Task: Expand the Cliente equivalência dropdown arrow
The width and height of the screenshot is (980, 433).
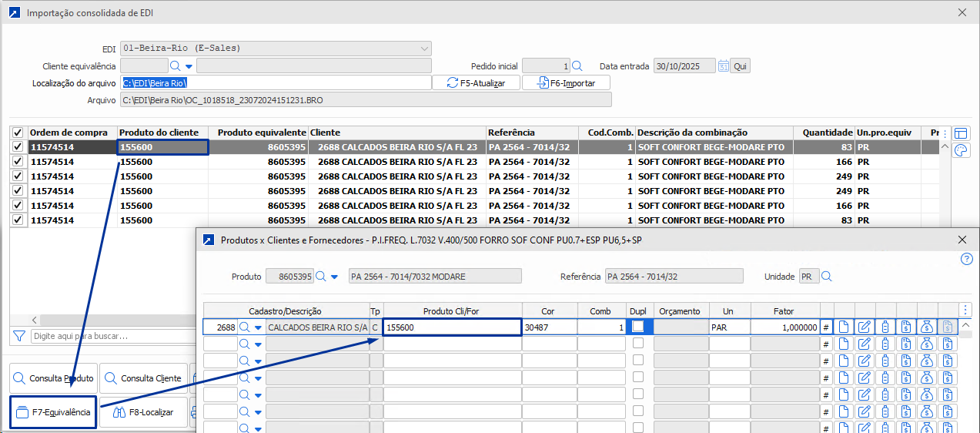Action: tap(189, 66)
